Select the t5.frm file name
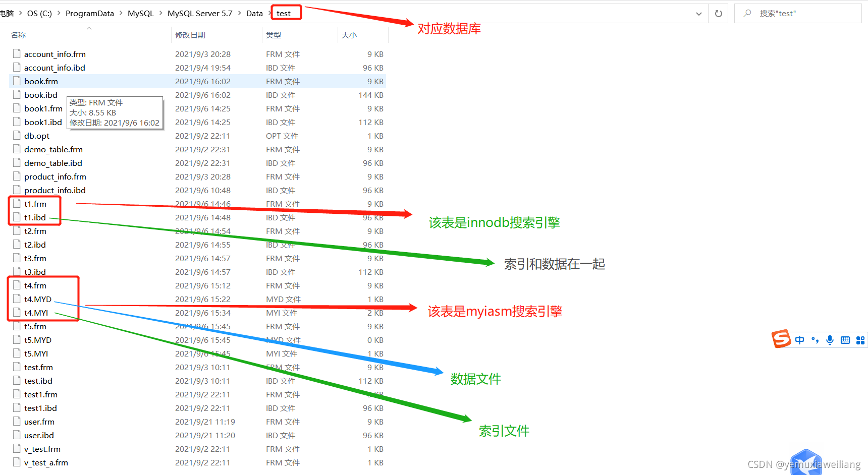Image resolution: width=868 pixels, height=475 pixels. coord(35,326)
